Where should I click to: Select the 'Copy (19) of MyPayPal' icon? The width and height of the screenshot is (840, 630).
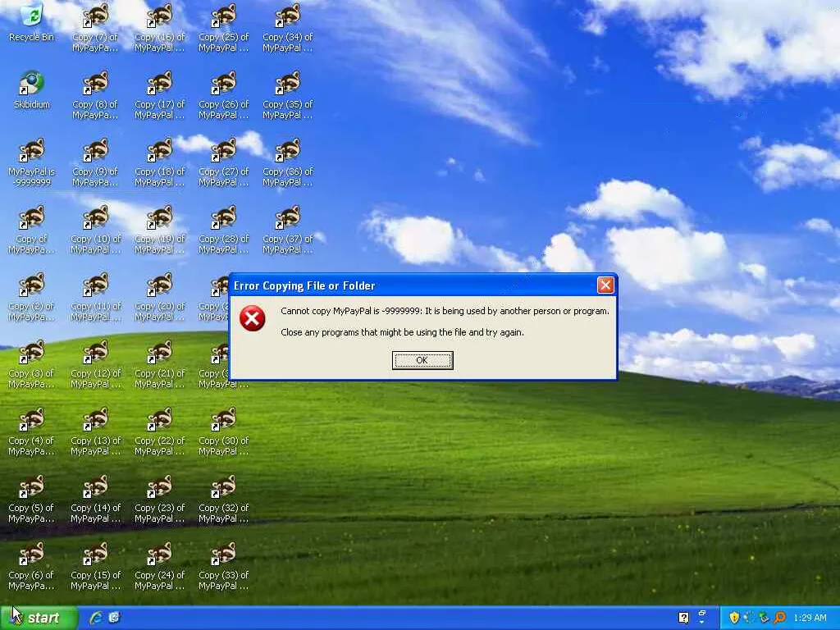click(x=160, y=231)
